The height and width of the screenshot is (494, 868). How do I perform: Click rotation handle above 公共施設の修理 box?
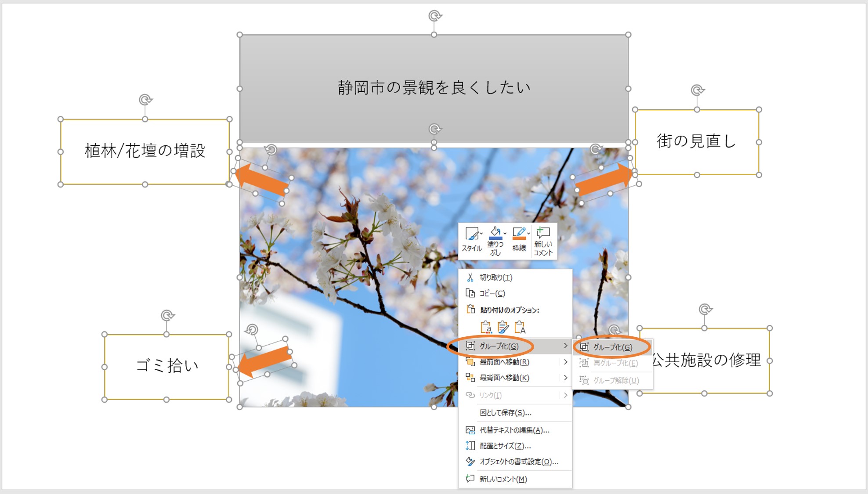coord(705,309)
